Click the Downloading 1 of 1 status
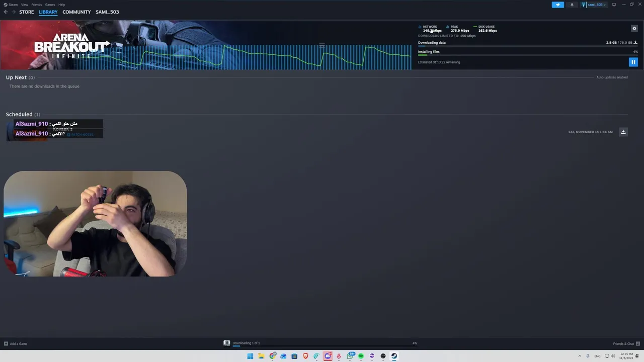 coord(246,343)
